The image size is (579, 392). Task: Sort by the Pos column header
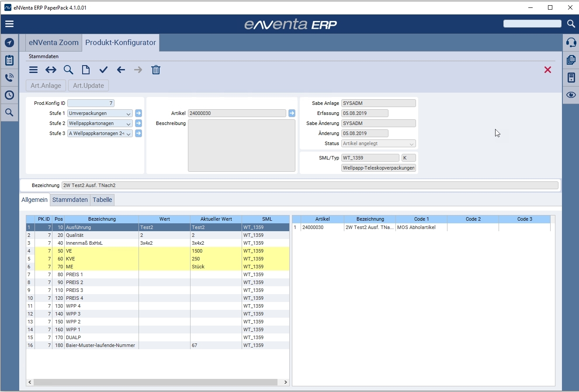tap(59, 219)
